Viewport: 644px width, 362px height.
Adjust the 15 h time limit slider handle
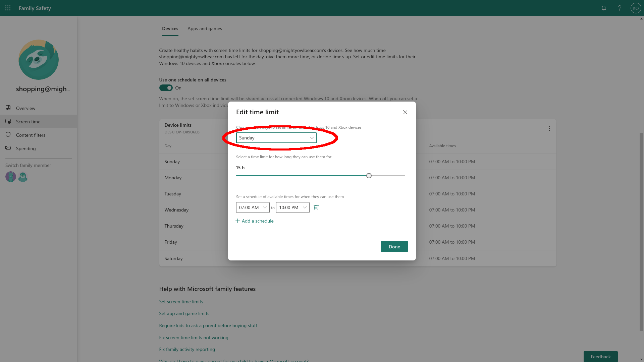click(x=369, y=176)
